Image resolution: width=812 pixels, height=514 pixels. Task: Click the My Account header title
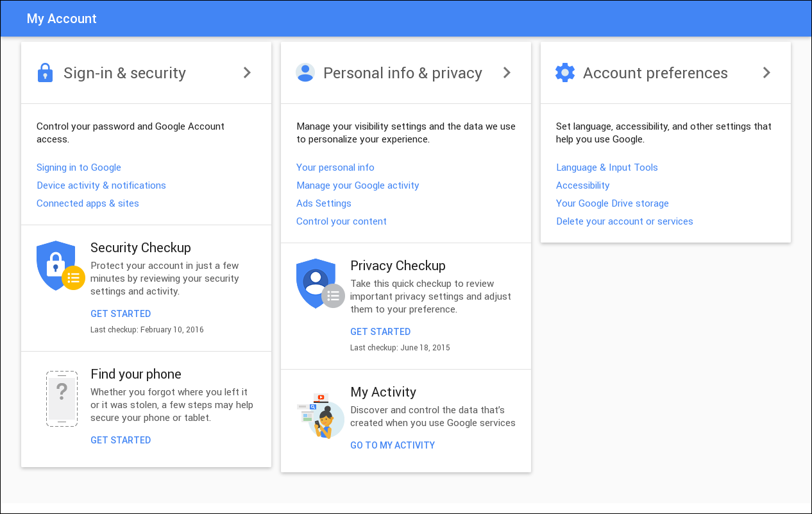[62, 19]
